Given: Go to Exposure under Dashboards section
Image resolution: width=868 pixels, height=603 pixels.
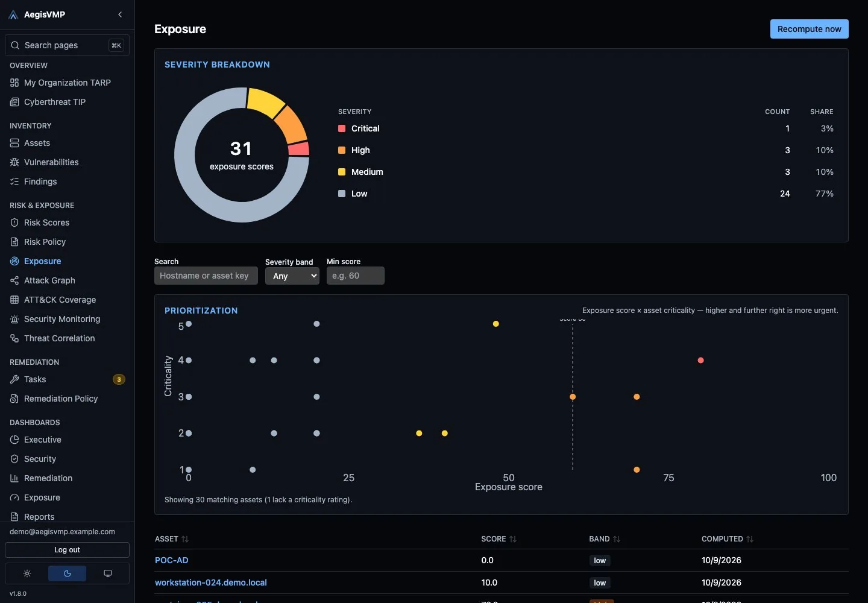Looking at the screenshot, I should (x=68, y=497).
